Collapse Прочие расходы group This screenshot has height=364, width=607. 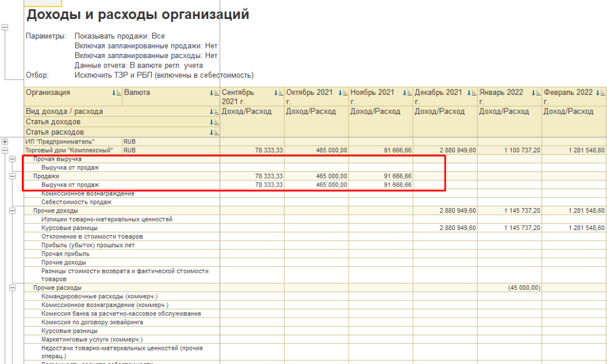12,288
